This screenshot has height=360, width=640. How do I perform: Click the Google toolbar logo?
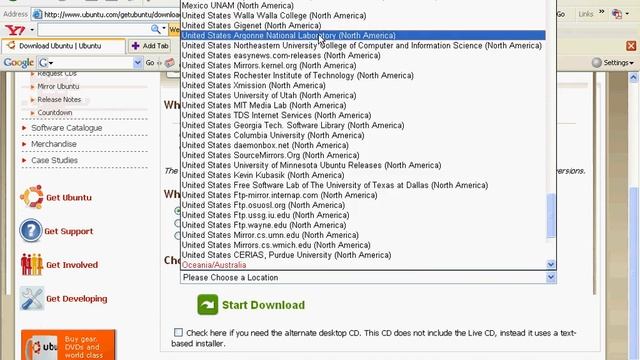(x=18, y=62)
